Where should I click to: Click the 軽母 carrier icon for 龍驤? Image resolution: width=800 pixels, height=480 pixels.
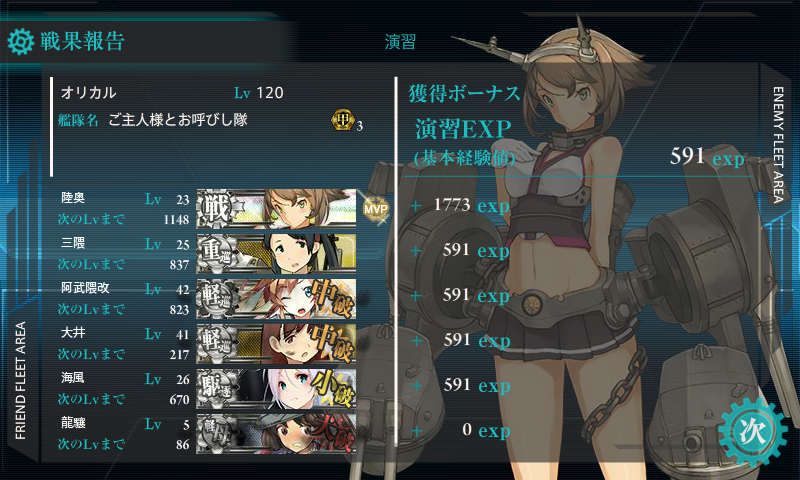216,433
